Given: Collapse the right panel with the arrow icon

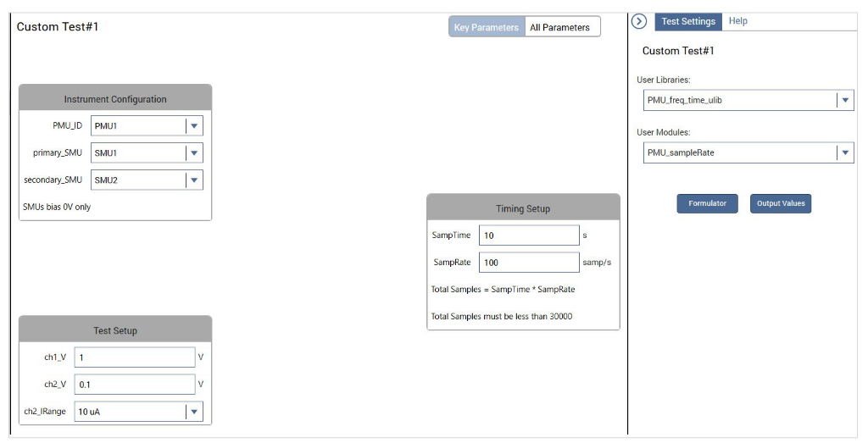Looking at the screenshot, I should (640, 21).
